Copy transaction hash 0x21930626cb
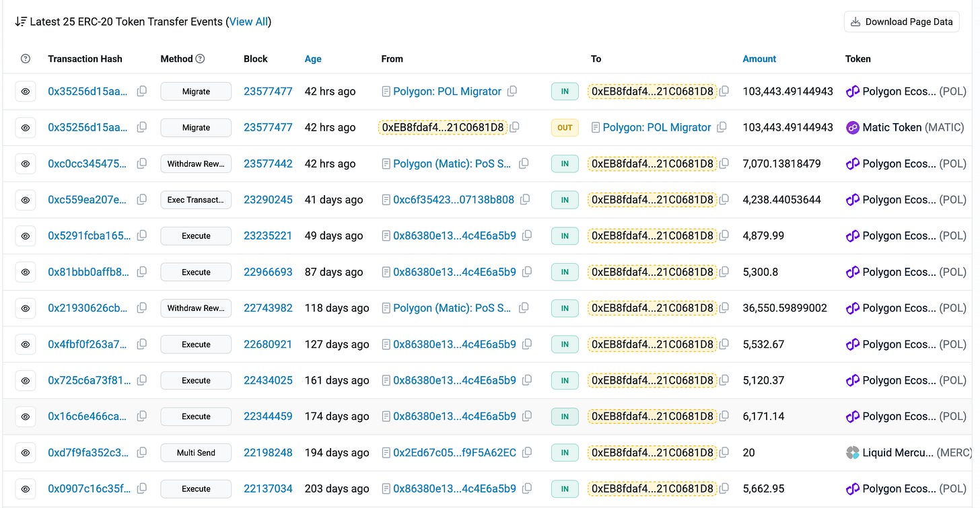 coord(142,308)
